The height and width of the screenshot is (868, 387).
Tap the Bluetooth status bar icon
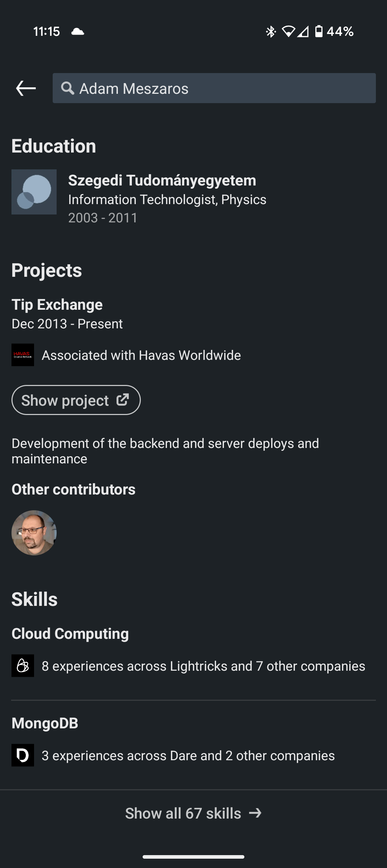(x=271, y=32)
